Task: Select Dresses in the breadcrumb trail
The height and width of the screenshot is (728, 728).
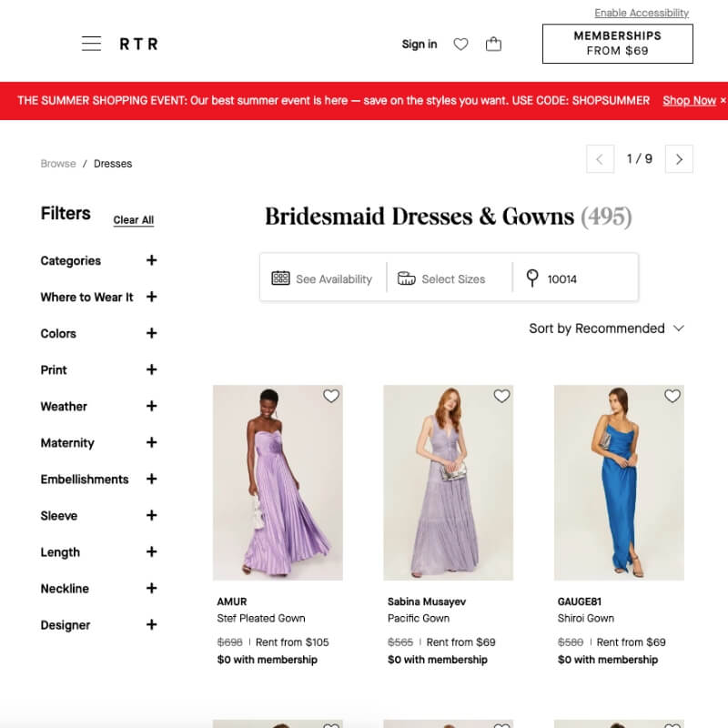Action: click(x=113, y=163)
